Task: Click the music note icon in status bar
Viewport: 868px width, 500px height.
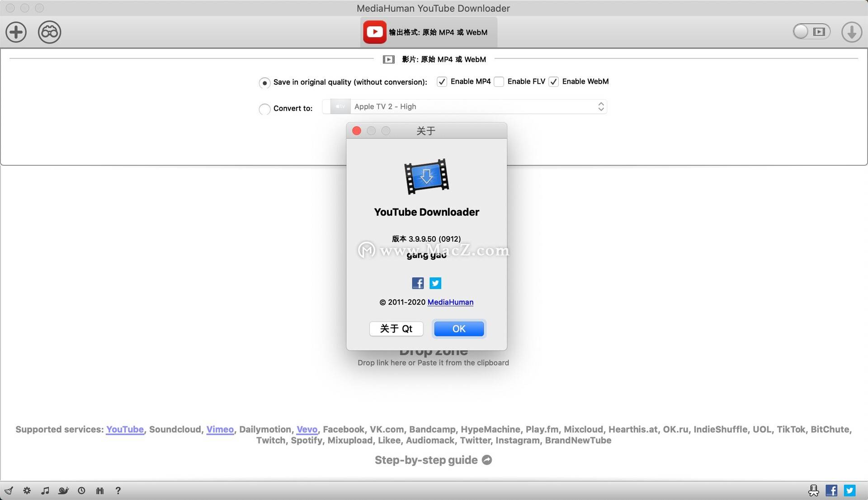Action: [45, 490]
